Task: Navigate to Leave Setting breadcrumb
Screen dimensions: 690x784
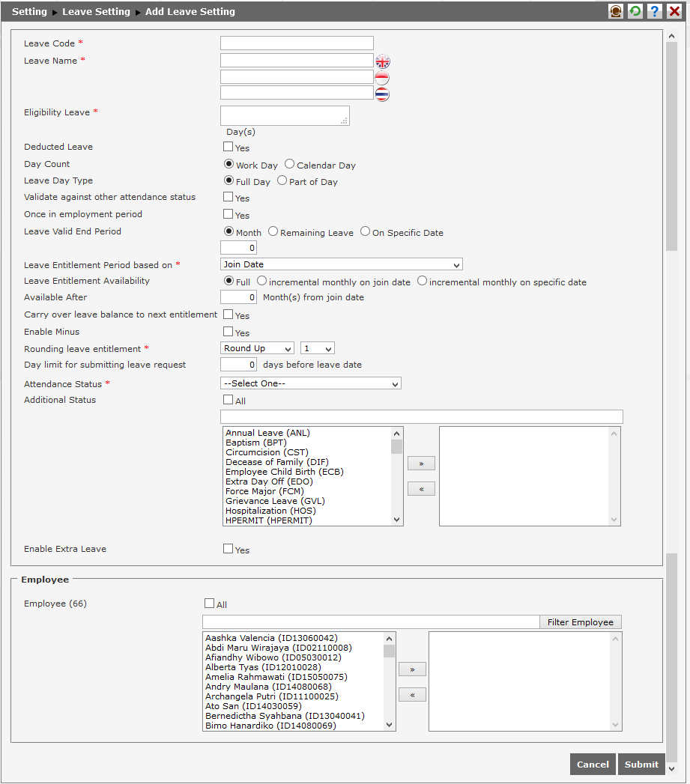Action: click(96, 11)
